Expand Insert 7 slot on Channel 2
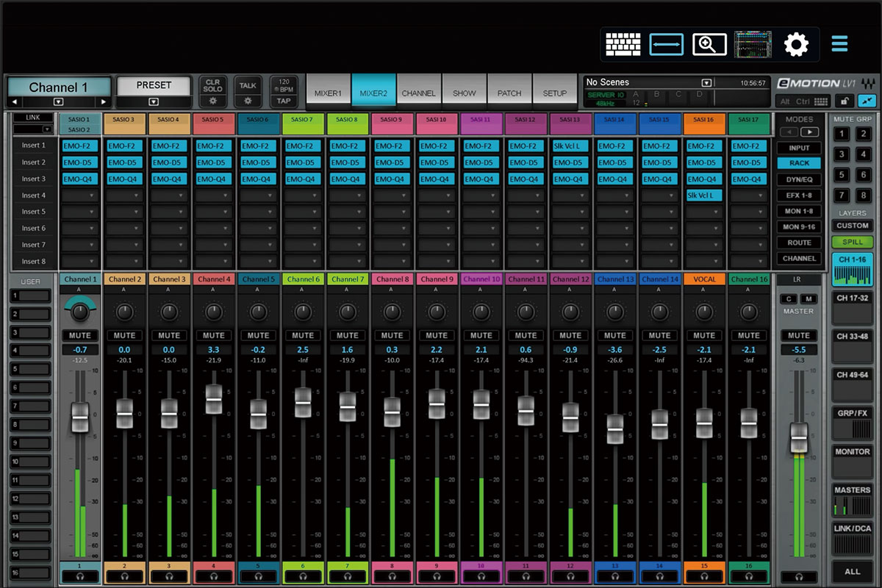 tap(125, 245)
